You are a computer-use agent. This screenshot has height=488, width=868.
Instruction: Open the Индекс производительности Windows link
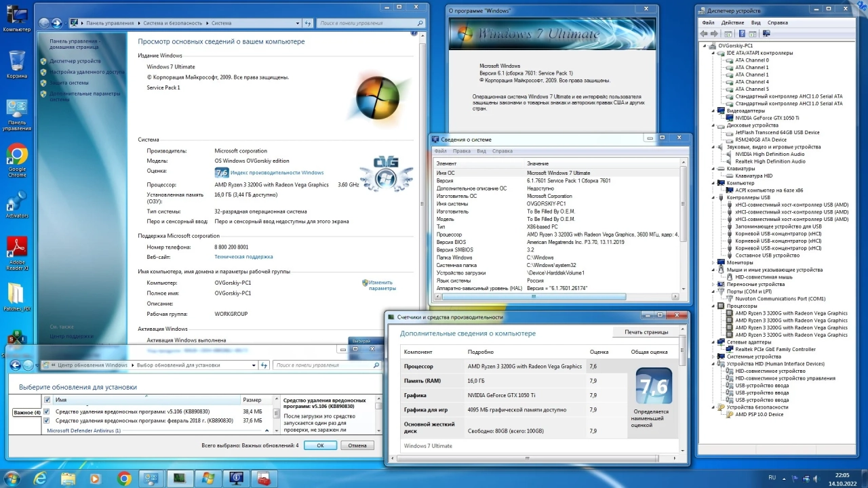click(x=277, y=173)
